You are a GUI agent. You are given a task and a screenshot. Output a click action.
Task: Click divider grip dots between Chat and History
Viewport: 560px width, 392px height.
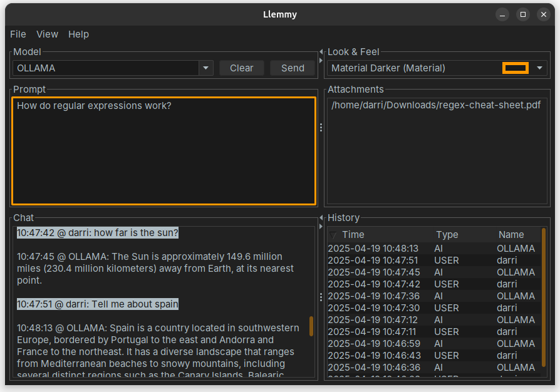[x=321, y=297]
